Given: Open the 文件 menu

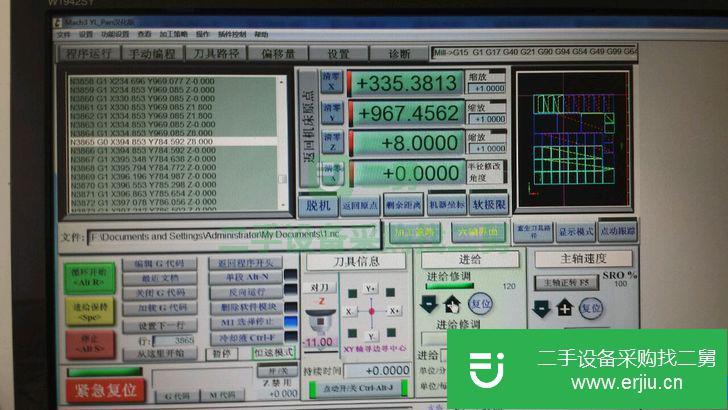Looking at the screenshot, I should [63, 35].
